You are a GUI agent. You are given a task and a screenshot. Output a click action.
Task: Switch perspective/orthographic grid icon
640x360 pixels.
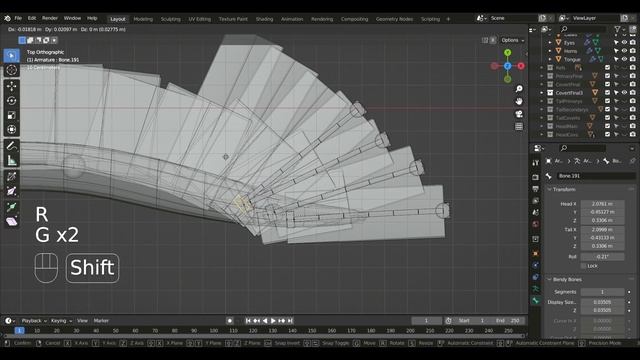[x=519, y=127]
